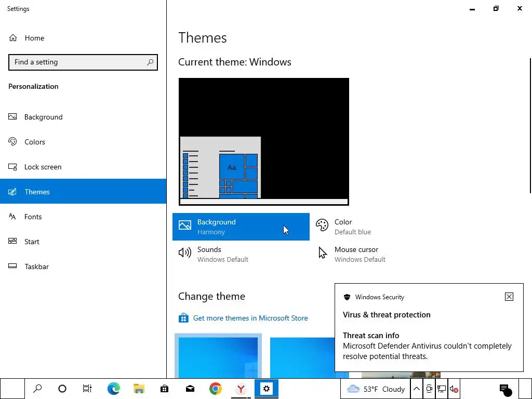Minimize the Settings window
The width and height of the screenshot is (532, 399).
[x=472, y=9]
